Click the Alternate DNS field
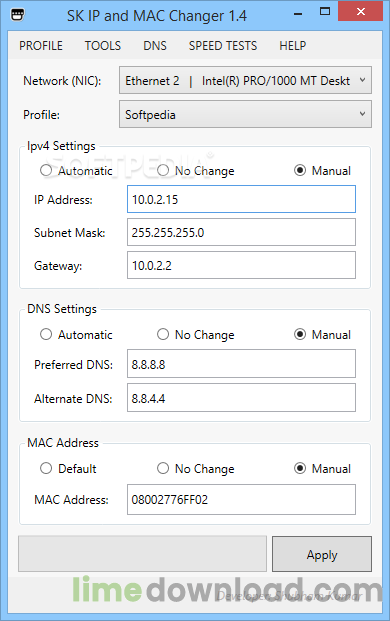The height and width of the screenshot is (621, 390). coord(241,397)
